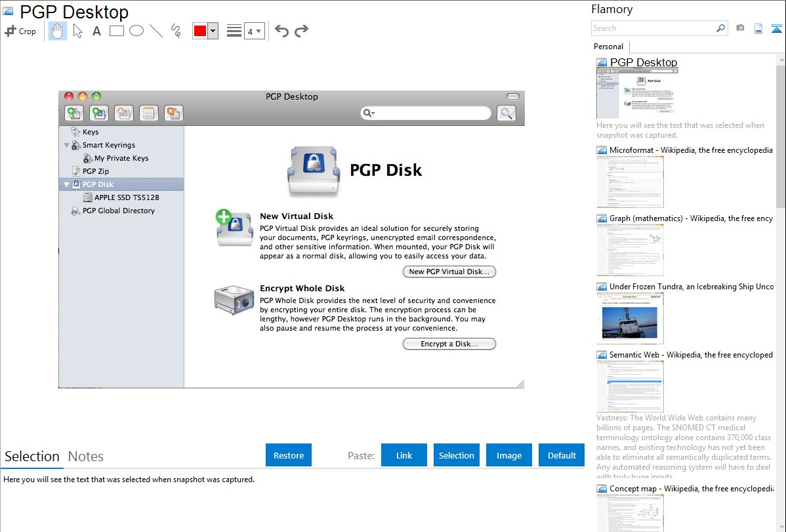Select the Graph (mathematics) thumbnail

[630, 250]
